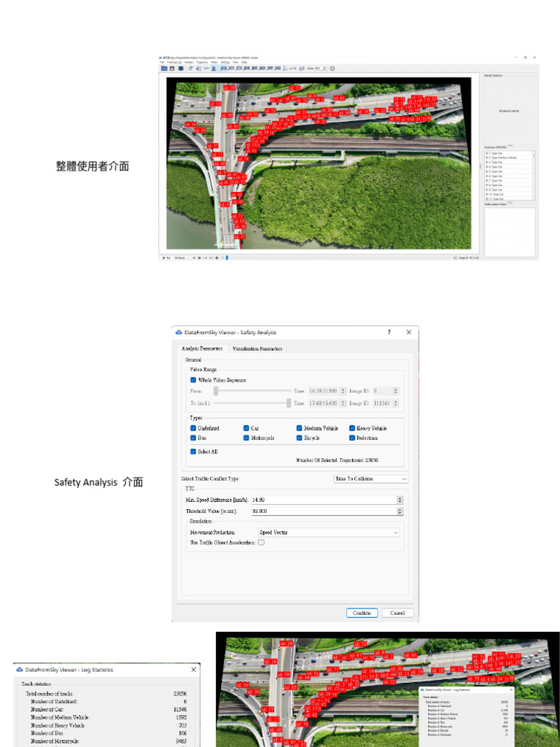Click the circled X icon after Zoom

click(x=332, y=69)
